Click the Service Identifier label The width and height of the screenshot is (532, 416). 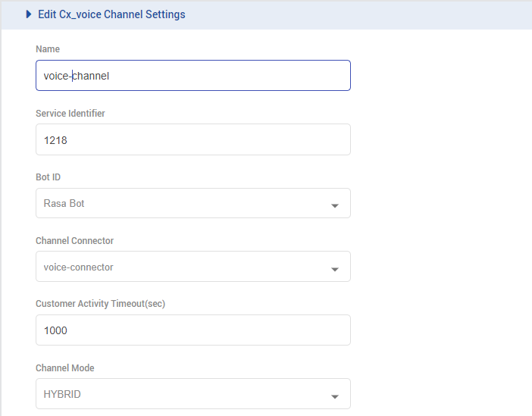click(70, 114)
